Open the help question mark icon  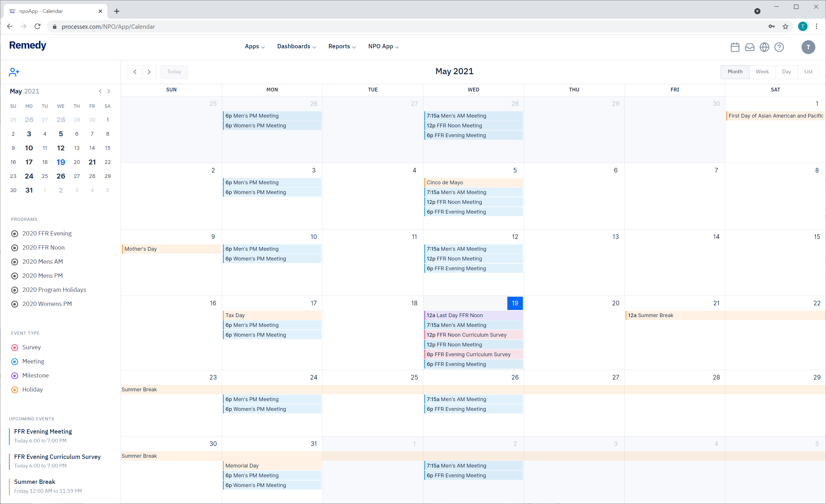[779, 47]
